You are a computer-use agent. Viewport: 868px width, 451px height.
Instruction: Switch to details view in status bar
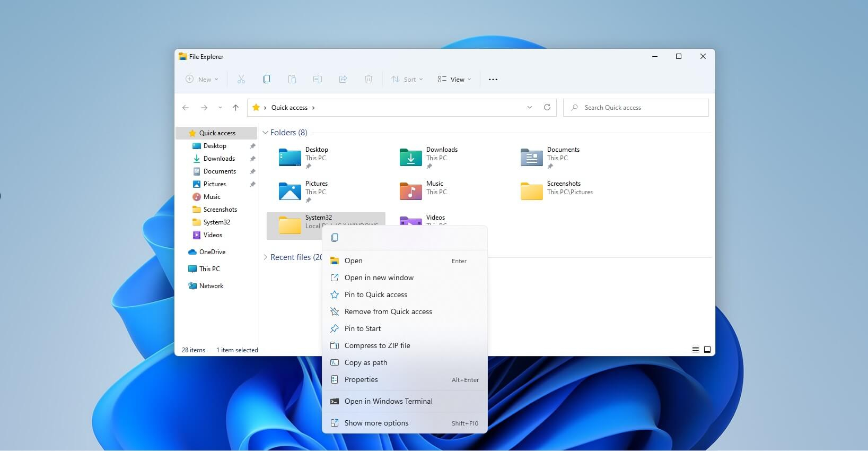(x=695, y=350)
